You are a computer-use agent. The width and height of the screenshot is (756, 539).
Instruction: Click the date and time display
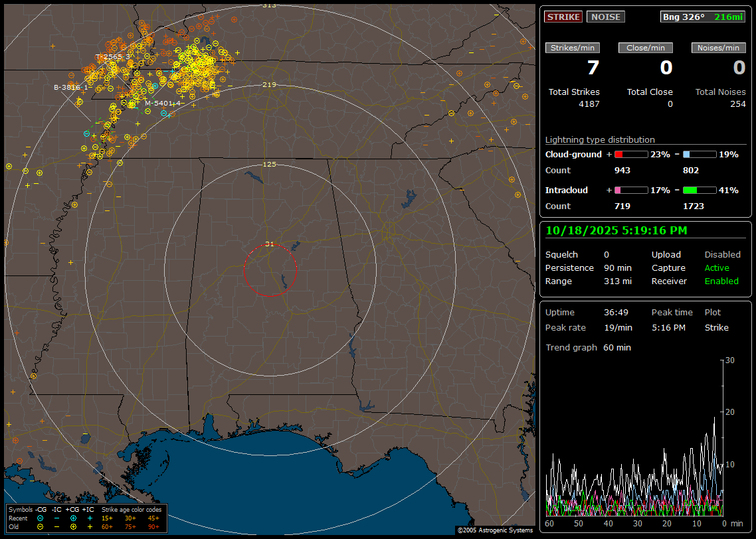[x=616, y=230]
